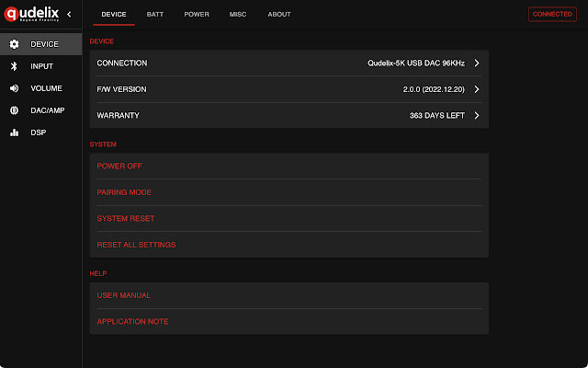The height and width of the screenshot is (368, 588).
Task: Click the Device gear icon in sidebar
Action: pos(15,44)
